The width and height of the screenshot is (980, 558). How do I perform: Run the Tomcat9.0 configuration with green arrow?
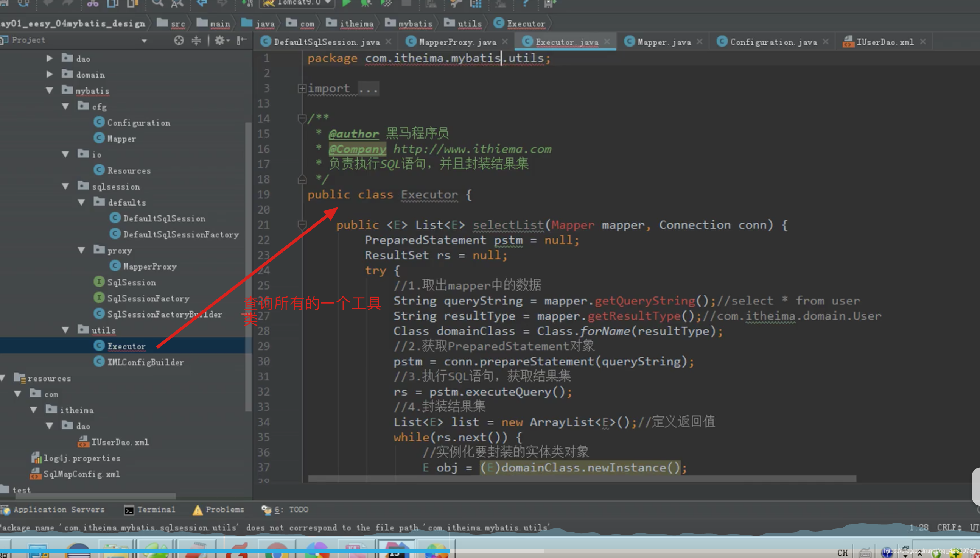pyautogui.click(x=346, y=3)
